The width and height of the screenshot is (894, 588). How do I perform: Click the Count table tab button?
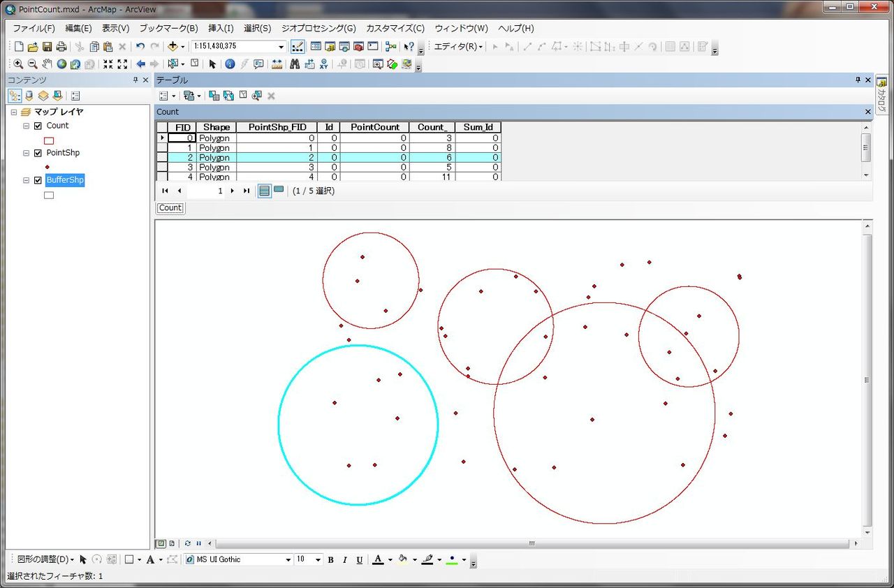tap(170, 207)
